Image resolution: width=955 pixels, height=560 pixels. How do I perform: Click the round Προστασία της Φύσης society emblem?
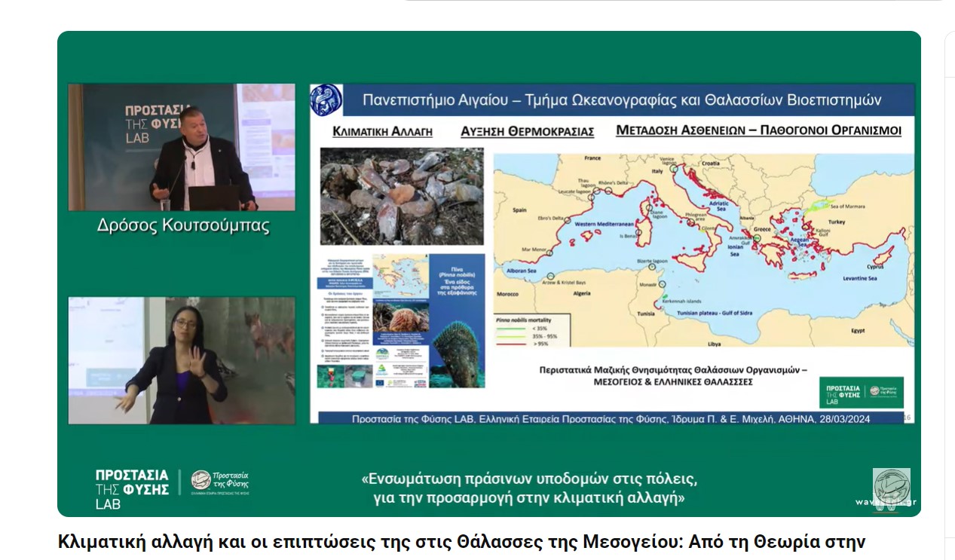tap(201, 480)
